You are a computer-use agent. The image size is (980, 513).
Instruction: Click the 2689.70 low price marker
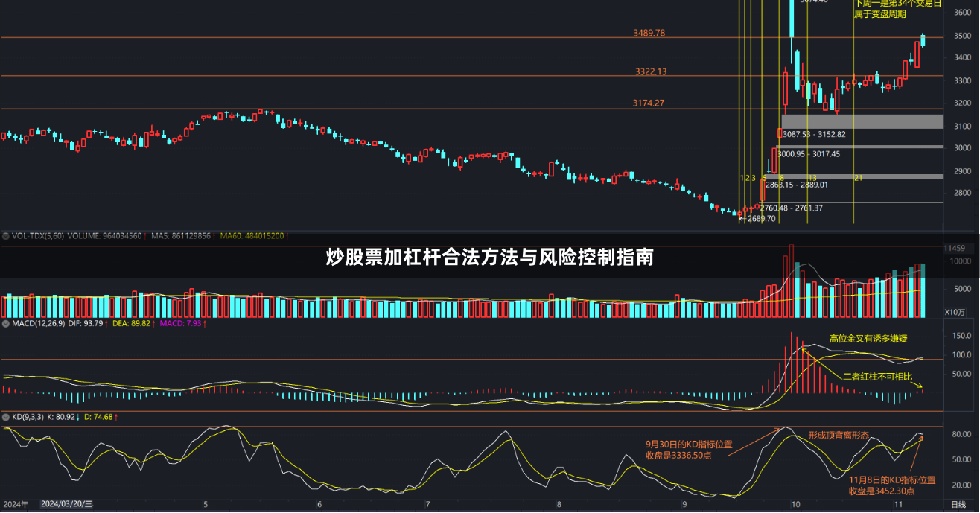(x=761, y=219)
